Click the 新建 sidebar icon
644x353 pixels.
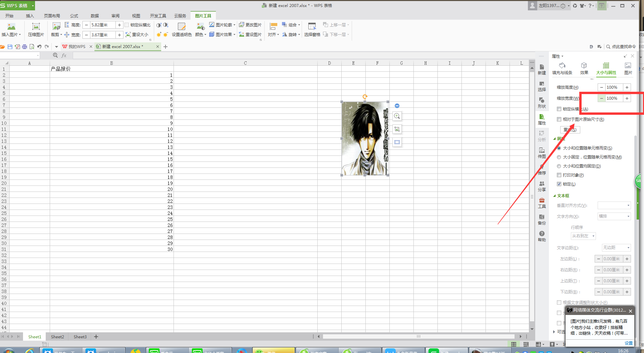(542, 69)
